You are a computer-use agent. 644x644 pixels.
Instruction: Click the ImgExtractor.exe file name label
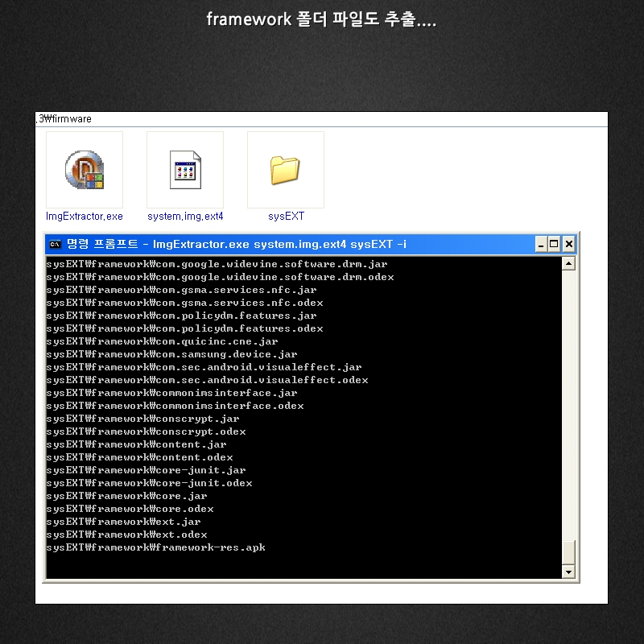click(85, 216)
